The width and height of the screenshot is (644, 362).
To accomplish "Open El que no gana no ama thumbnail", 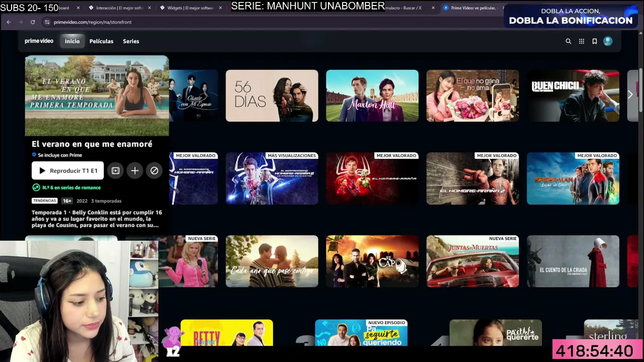I will pos(472,96).
